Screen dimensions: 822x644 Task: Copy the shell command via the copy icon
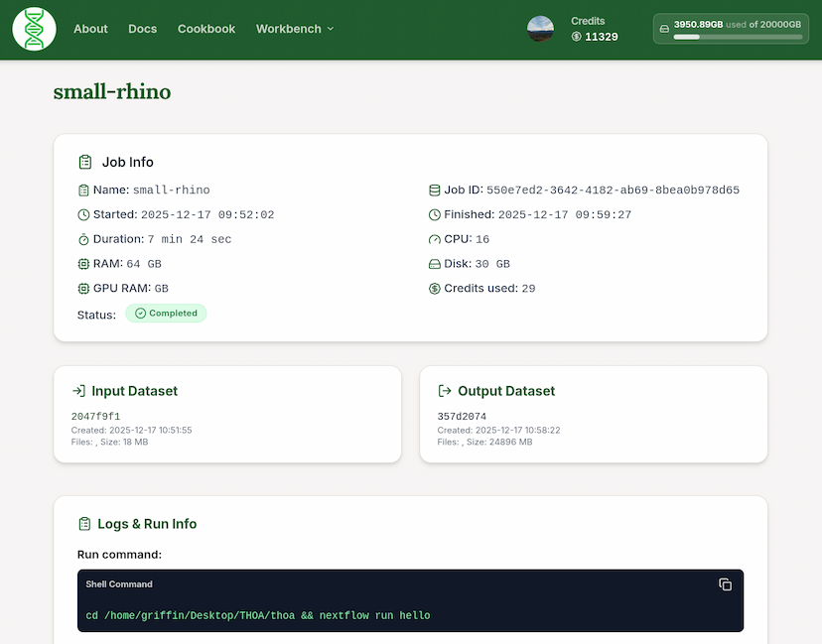pos(726,584)
